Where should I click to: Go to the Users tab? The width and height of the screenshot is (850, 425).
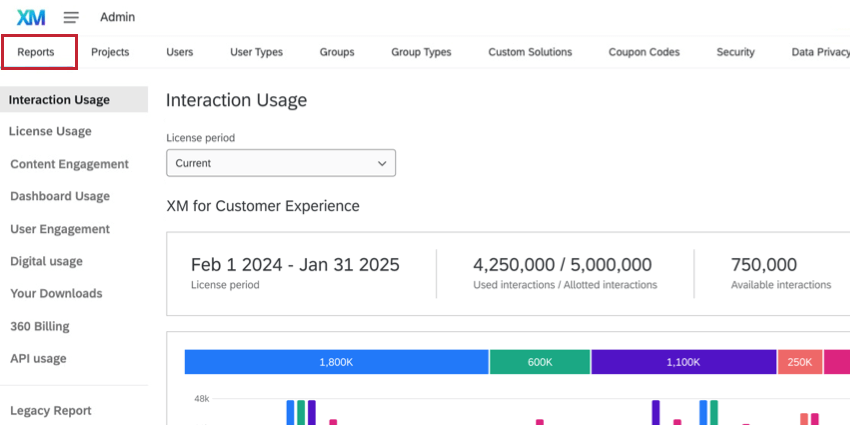[180, 52]
